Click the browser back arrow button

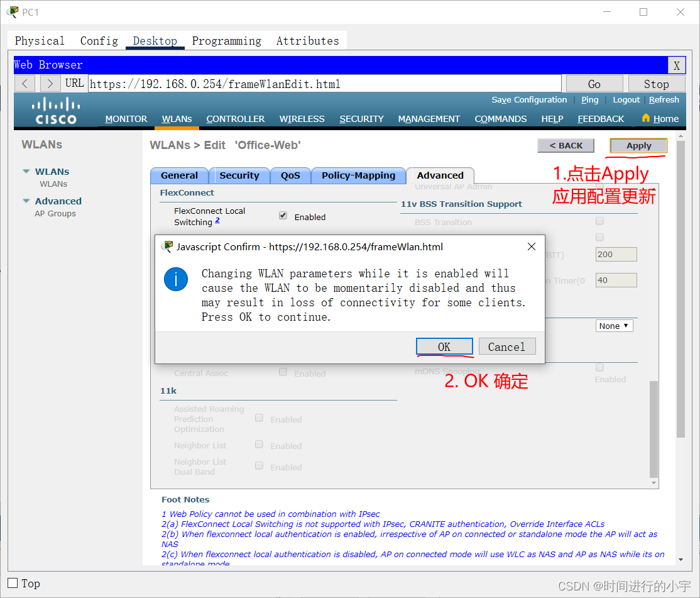(x=25, y=84)
